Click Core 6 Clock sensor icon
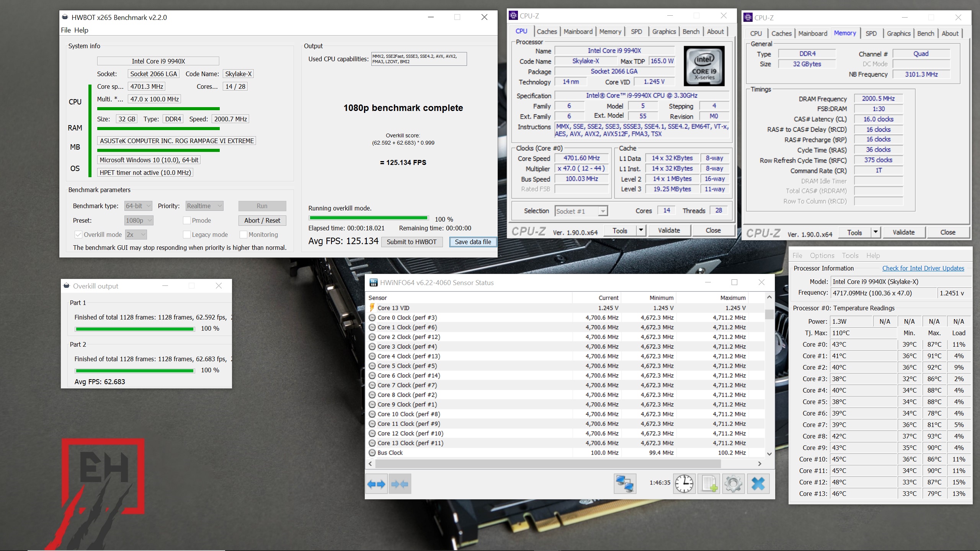 372,375
